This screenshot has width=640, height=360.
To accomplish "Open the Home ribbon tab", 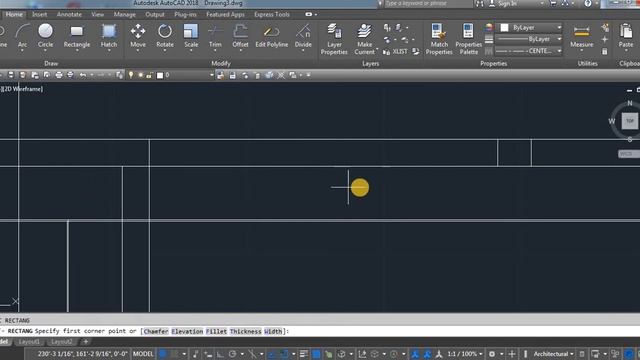I will pyautogui.click(x=14, y=14).
